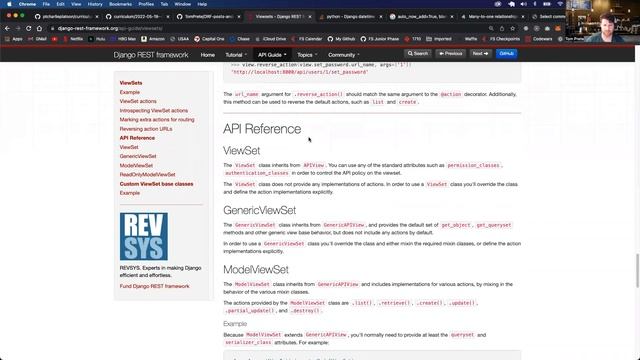The image size is (640, 360).
Task: Click ViewSet actions in the sidebar
Action: [x=138, y=101]
